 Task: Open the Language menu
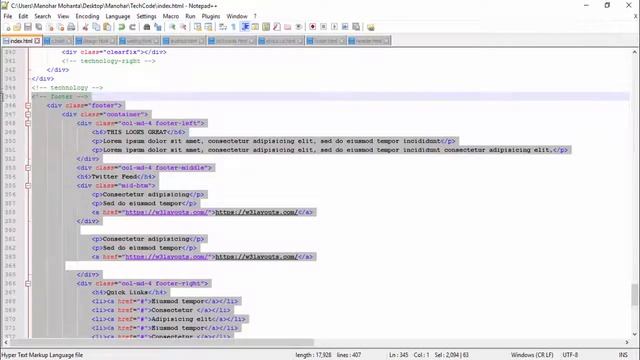click(x=118, y=16)
